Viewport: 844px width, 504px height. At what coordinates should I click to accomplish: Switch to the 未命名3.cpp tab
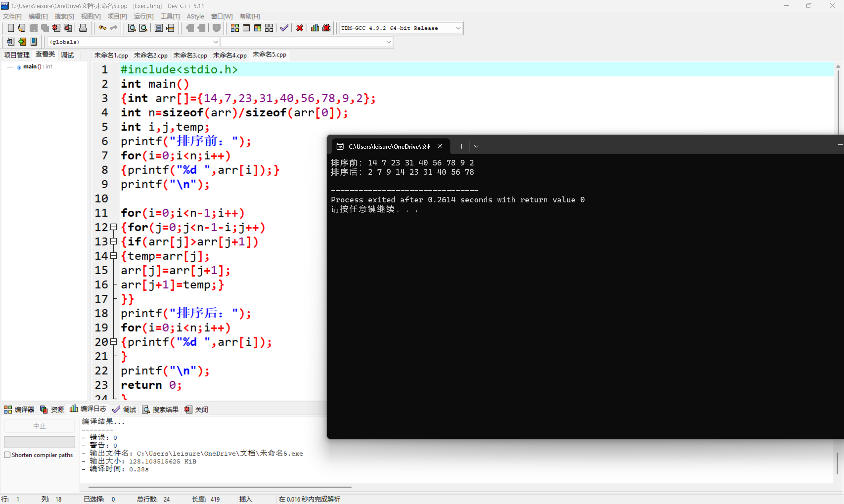[x=190, y=55]
